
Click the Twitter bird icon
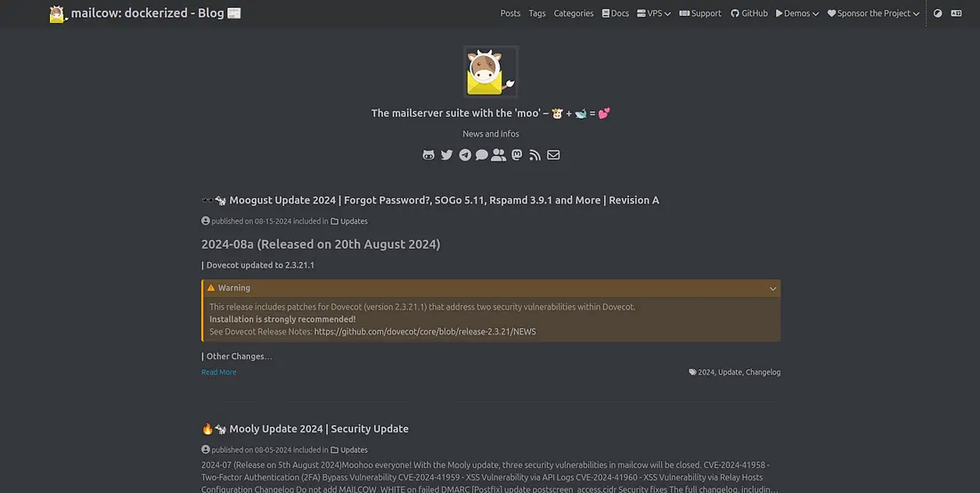(446, 155)
